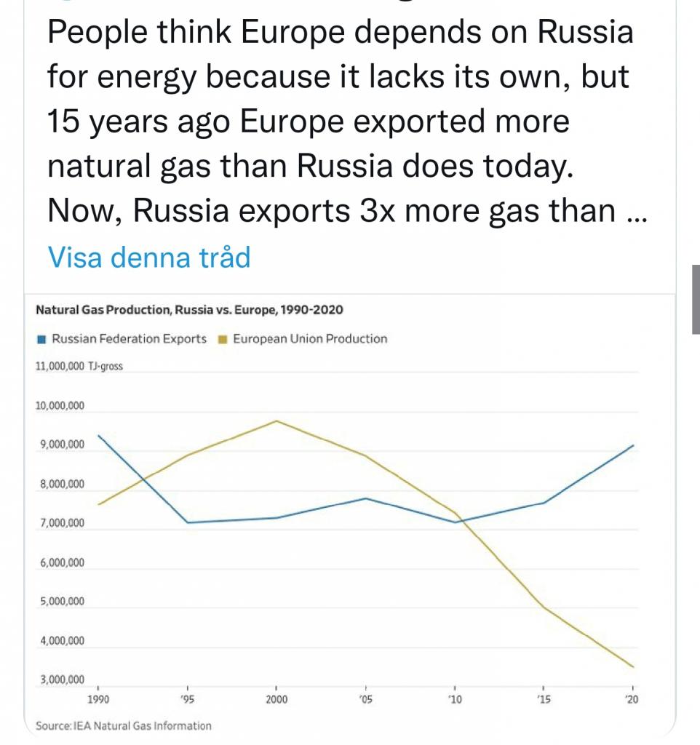This screenshot has height=745, width=700.
Task: Select the "Russian Federation Exports" legend label
Action: tap(130, 339)
